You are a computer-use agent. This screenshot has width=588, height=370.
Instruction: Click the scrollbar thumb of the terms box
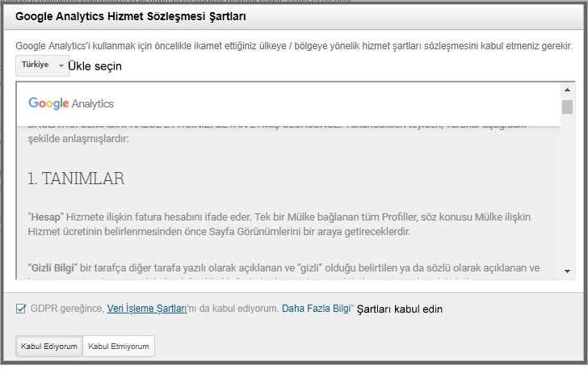click(x=567, y=107)
